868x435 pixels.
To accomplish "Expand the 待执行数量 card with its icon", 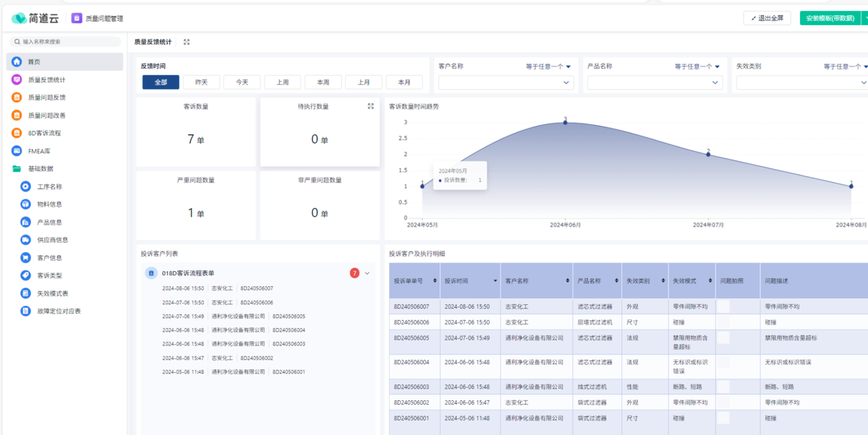I will (x=370, y=106).
